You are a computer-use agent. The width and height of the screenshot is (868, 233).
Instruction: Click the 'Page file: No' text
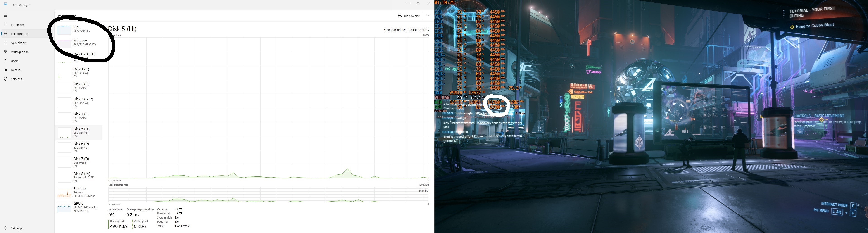[x=168, y=222]
